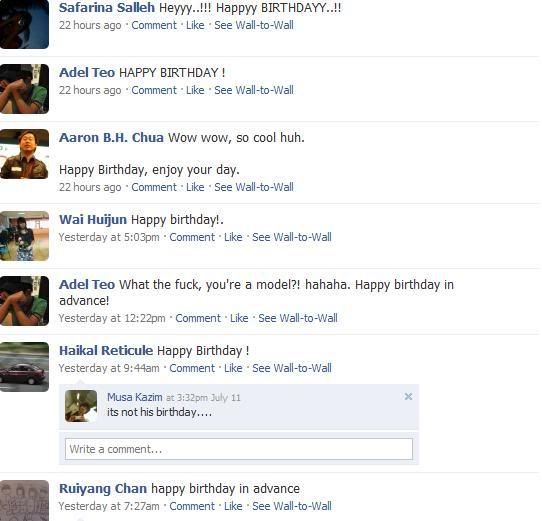Open Safarina Salleh's profile picture
The width and height of the screenshot is (542, 521).
tap(24, 24)
